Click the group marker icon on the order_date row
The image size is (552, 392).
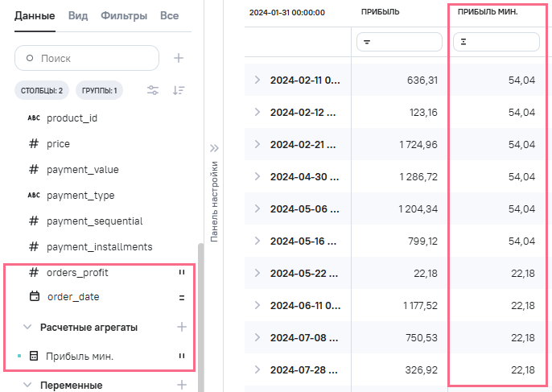(x=182, y=297)
